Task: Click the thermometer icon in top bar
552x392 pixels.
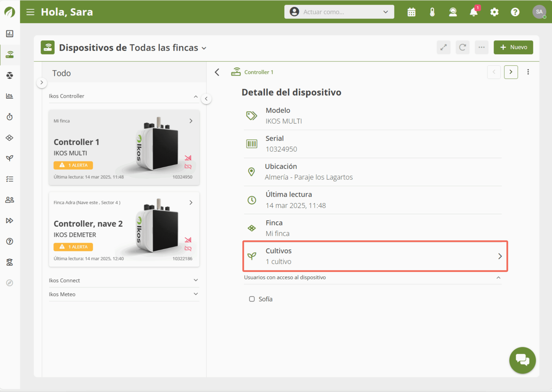Action: 432,12
